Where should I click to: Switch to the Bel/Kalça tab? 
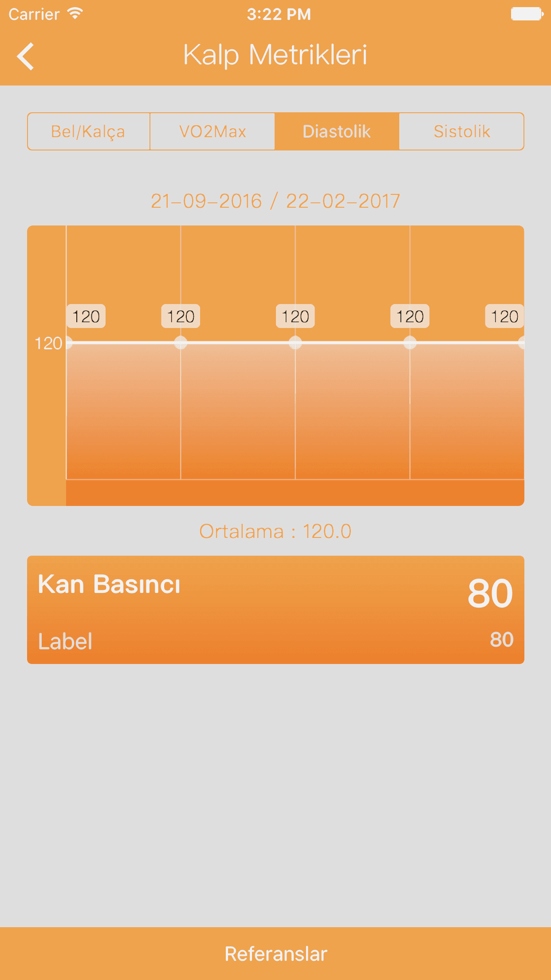pyautogui.click(x=88, y=131)
